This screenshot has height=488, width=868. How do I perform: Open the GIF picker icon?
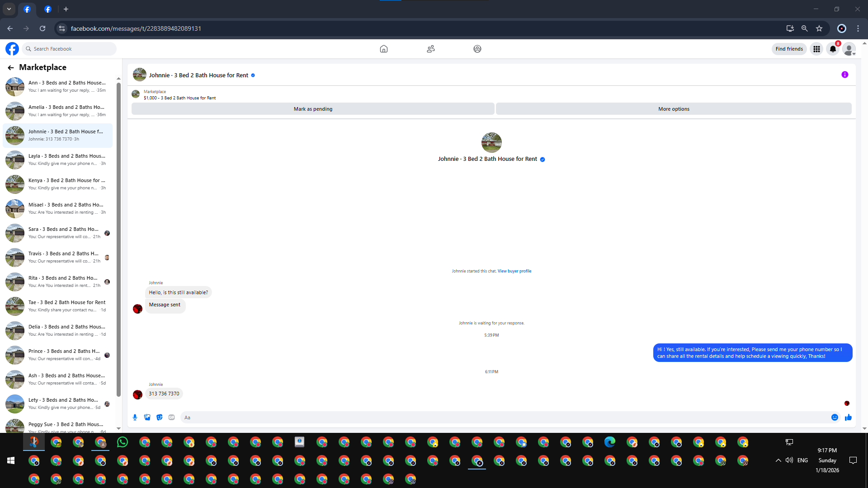[x=171, y=418]
